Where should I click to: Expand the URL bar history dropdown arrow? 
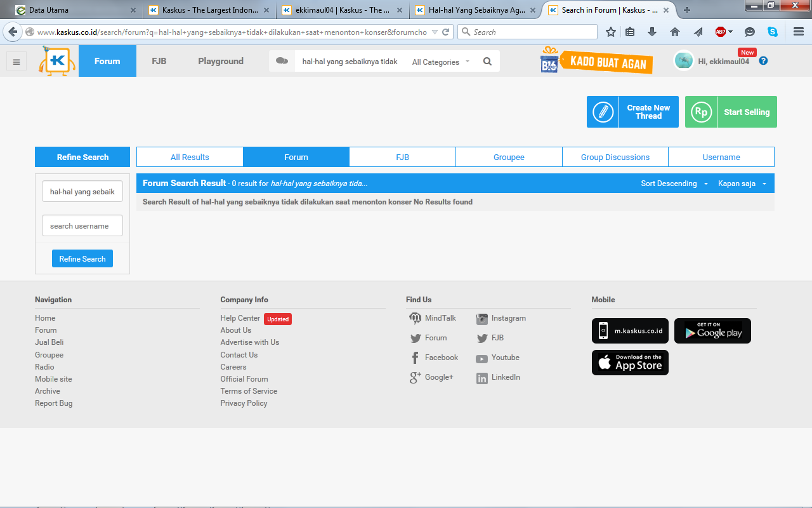[434, 32]
